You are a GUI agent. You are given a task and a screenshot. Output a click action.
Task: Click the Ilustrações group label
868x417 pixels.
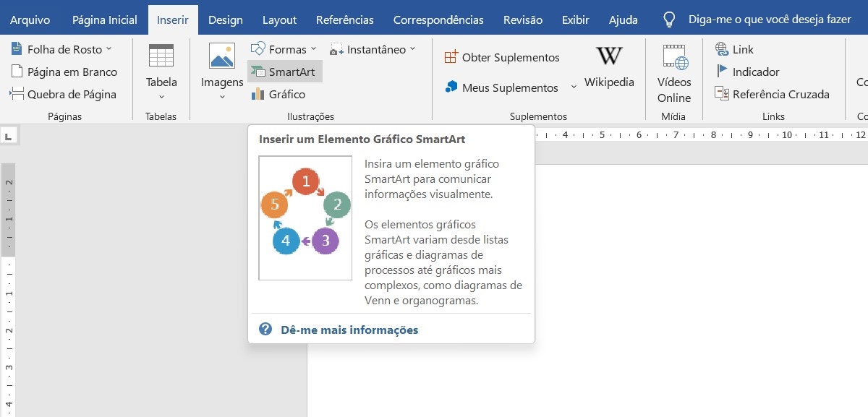[x=310, y=116]
